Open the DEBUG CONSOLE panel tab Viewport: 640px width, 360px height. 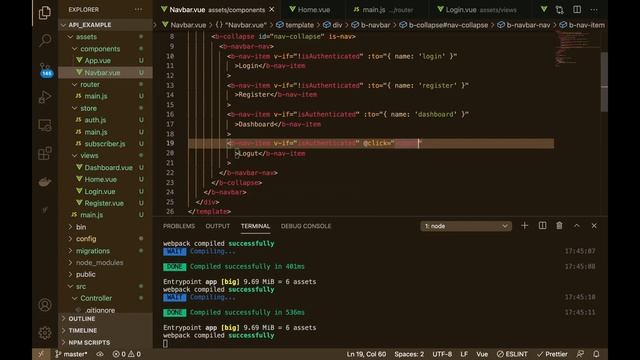[306, 226]
